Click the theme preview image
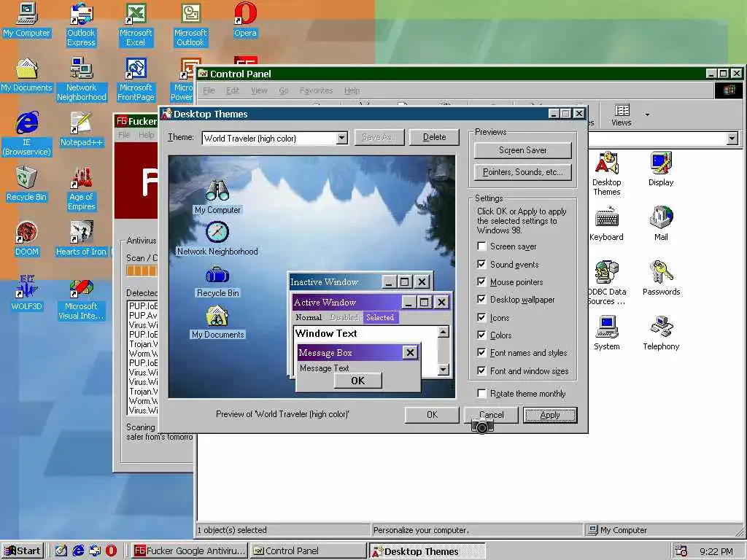The width and height of the screenshot is (747, 560). (311, 276)
